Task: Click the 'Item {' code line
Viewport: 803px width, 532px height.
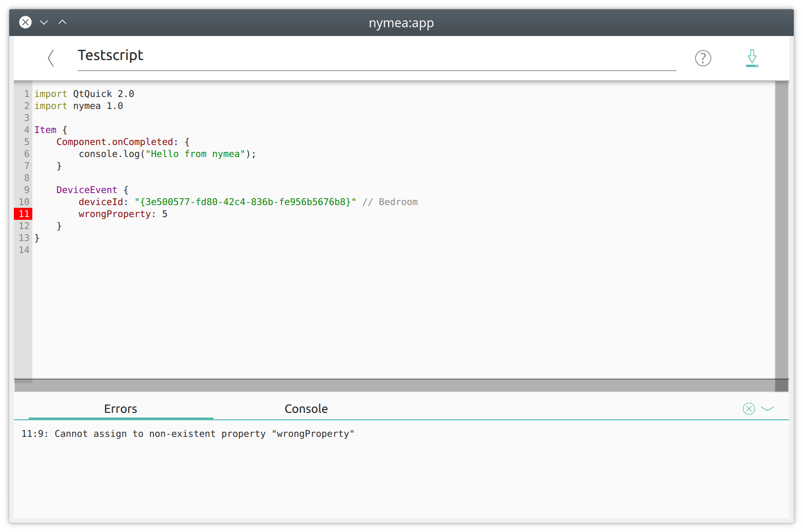Action: coord(51,130)
